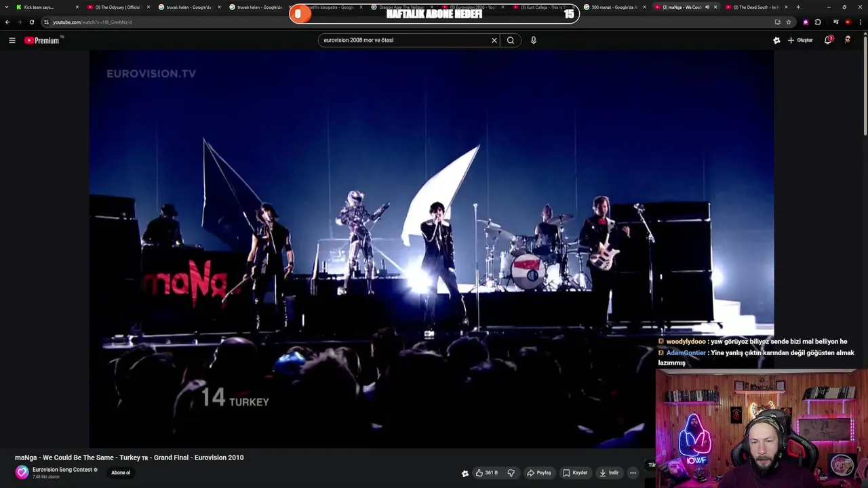The height and width of the screenshot is (488, 868).
Task: Like the video with thumbs-up 361 B
Action: (x=487, y=472)
